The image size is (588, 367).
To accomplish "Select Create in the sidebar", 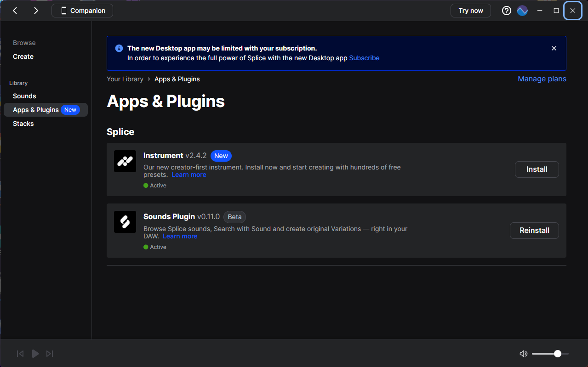I will click(x=23, y=56).
